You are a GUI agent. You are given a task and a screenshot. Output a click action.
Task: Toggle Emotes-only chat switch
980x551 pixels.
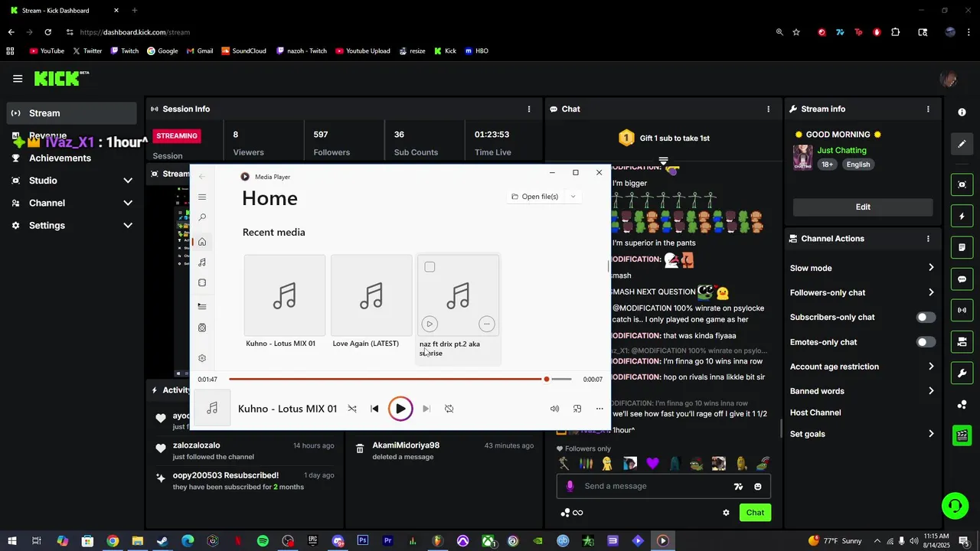tap(926, 342)
